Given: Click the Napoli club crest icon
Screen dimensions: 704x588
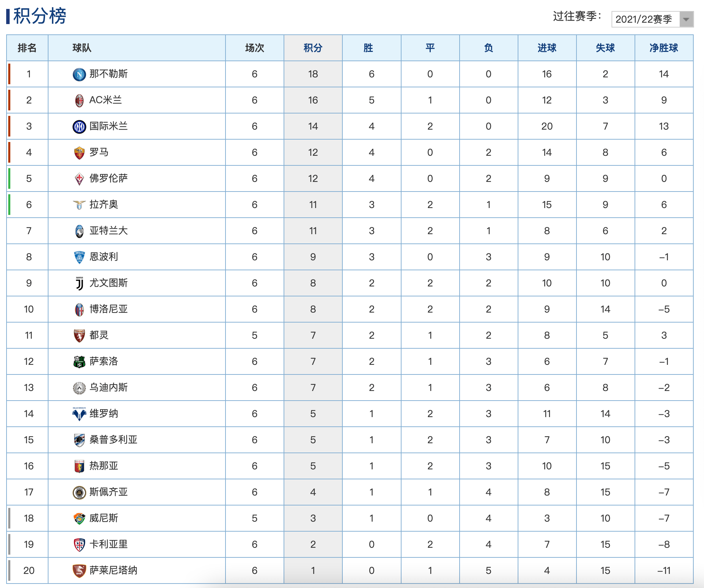Looking at the screenshot, I should 79,74.
